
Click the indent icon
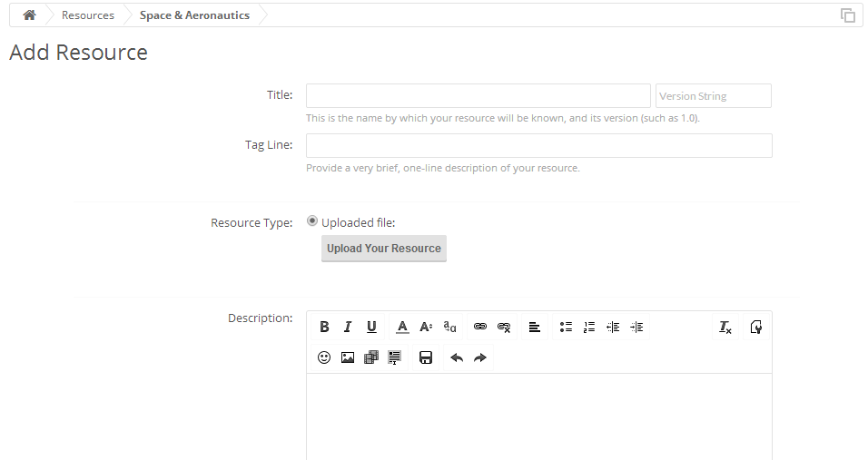click(636, 327)
